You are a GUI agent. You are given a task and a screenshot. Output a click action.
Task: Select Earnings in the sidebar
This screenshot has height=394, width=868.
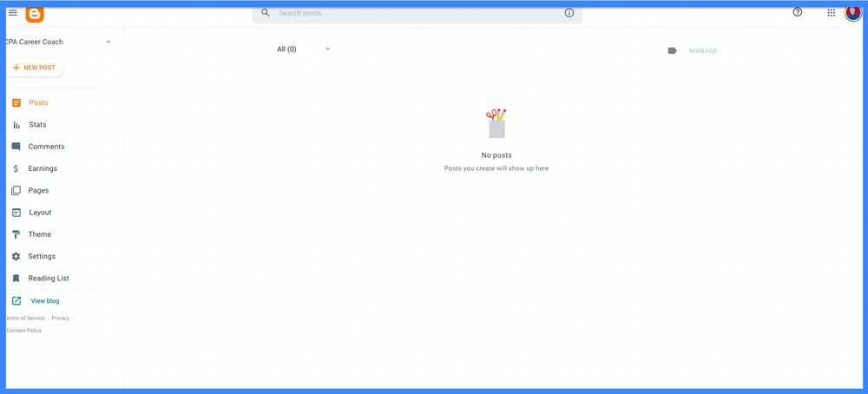pyautogui.click(x=43, y=168)
